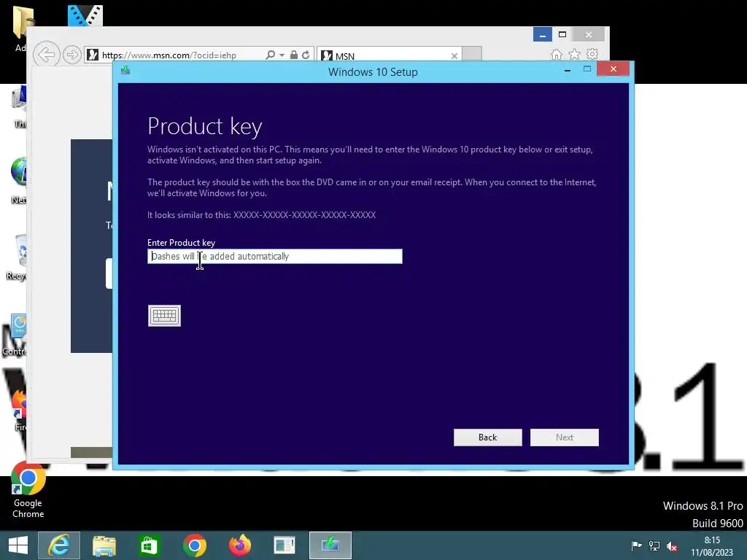Viewport: 747px width, 560px height.
Task: Open the IE address search icon
Action: coord(270,55)
